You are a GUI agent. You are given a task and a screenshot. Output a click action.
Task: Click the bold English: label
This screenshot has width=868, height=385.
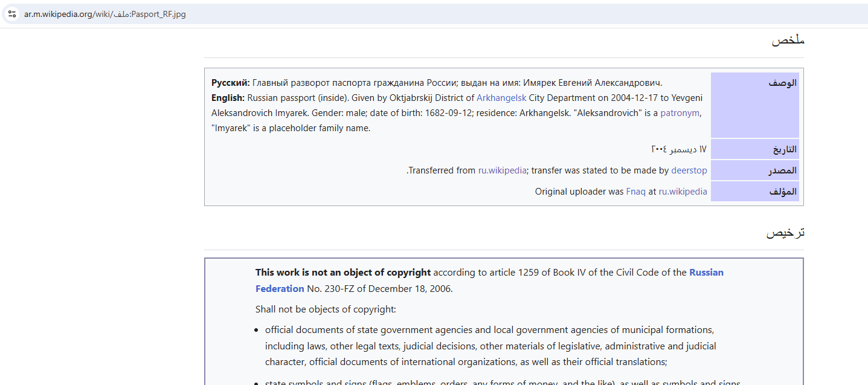tap(228, 98)
